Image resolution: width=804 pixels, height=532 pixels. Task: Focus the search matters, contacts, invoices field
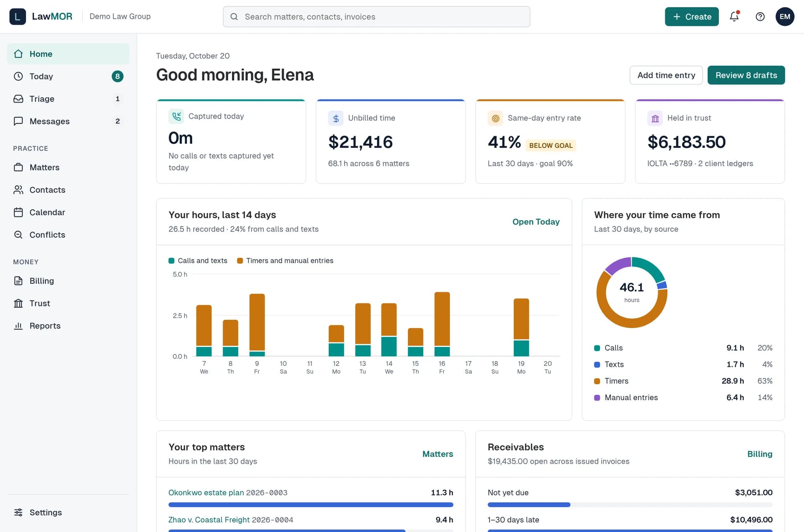[x=376, y=17]
